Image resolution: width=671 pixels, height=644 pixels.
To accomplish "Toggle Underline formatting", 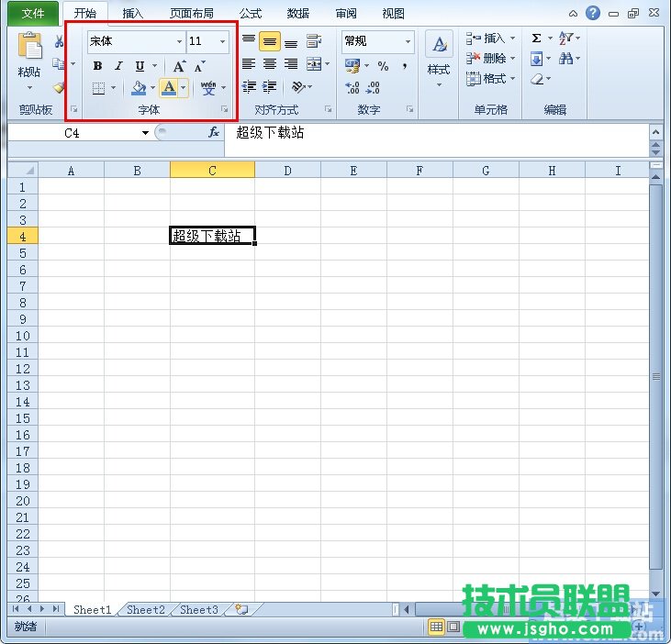I will pyautogui.click(x=140, y=66).
